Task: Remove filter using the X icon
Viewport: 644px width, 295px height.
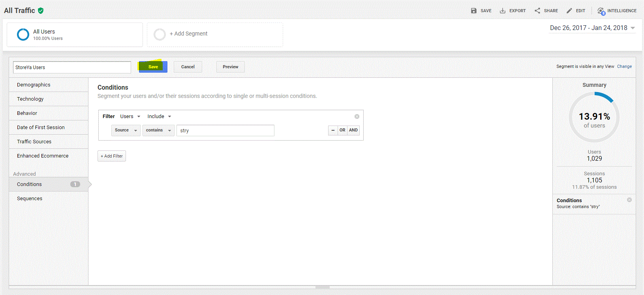Action: [357, 116]
